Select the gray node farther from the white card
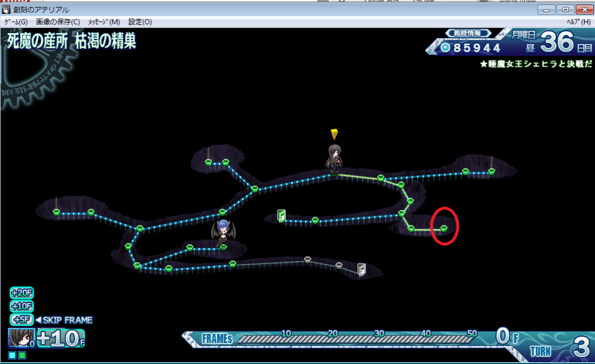This screenshot has width=595, height=364. [308, 259]
